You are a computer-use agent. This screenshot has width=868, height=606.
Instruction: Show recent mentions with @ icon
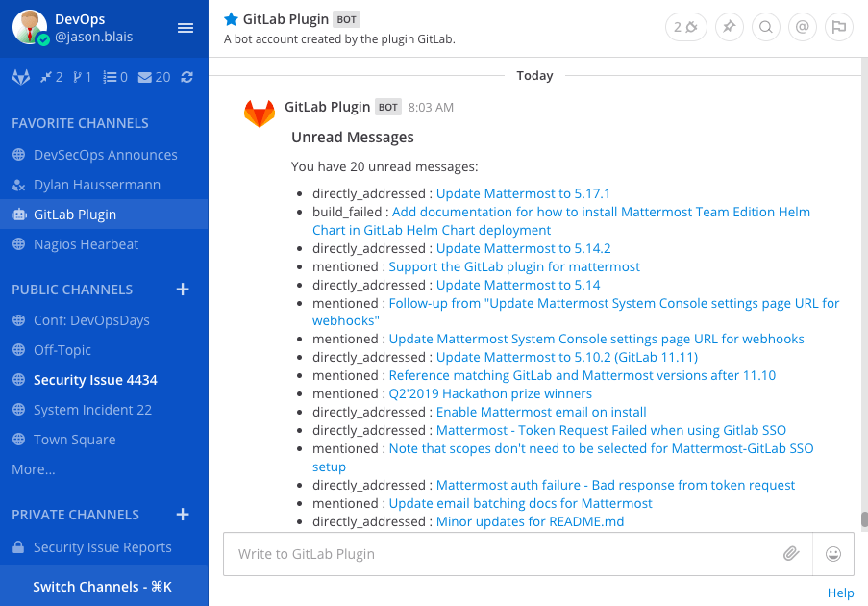point(802,27)
